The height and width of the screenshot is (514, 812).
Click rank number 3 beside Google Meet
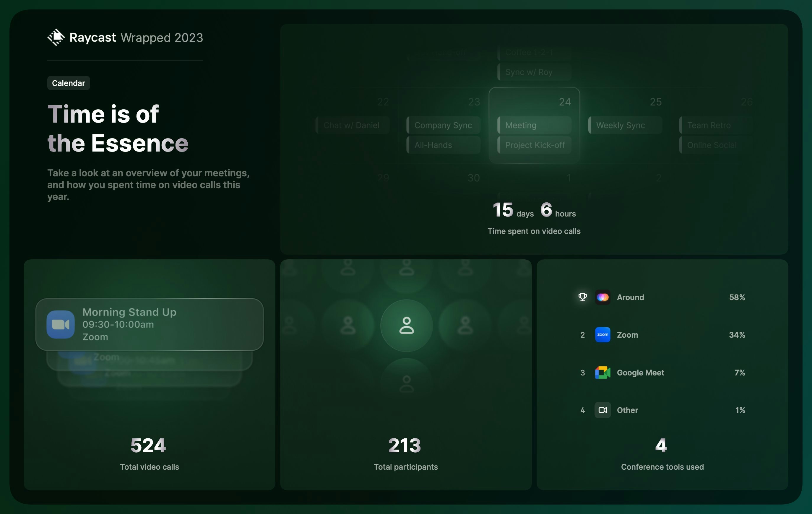582,373
